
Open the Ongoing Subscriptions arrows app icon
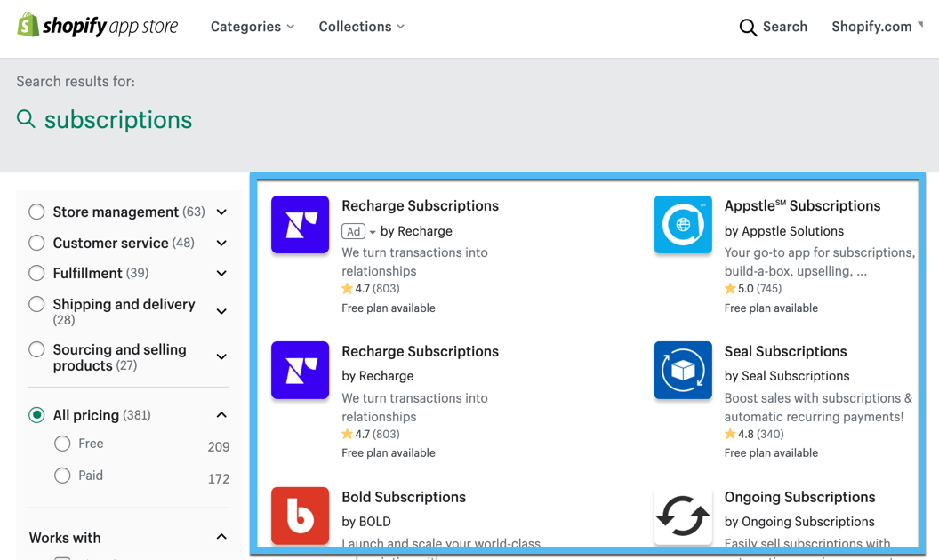point(683,516)
